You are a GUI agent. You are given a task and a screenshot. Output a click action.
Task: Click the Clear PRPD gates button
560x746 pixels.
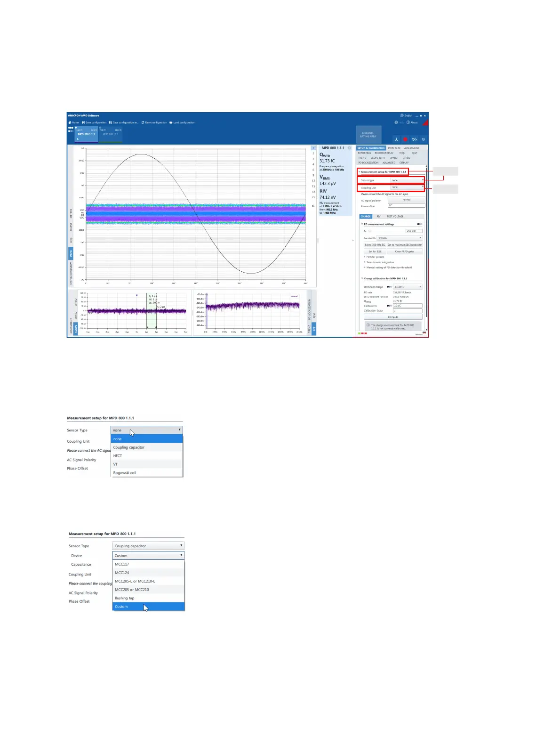pos(405,251)
